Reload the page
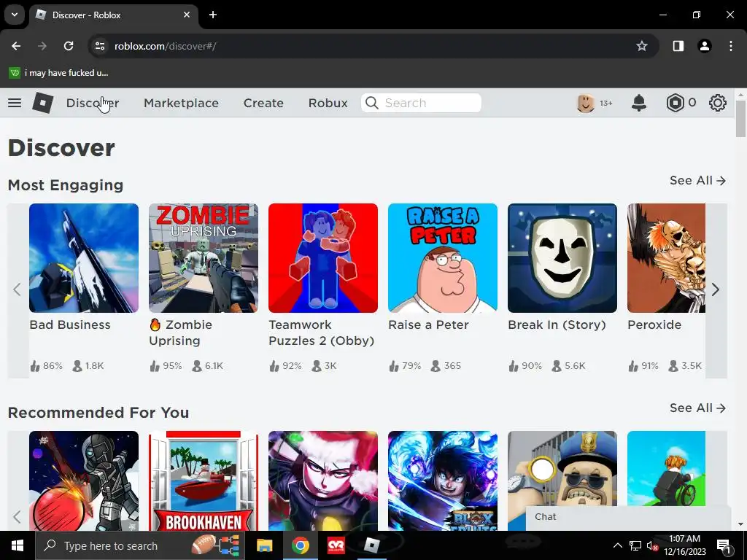The height and width of the screenshot is (560, 747). (x=69, y=46)
